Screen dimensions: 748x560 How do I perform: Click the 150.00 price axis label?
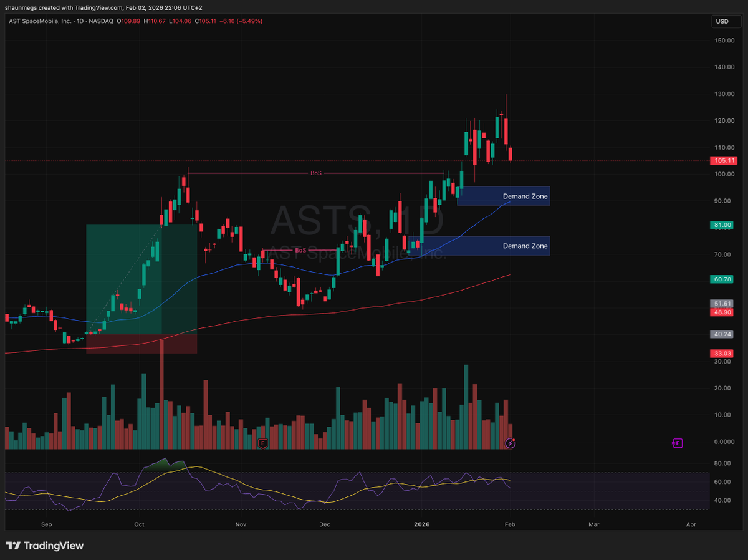point(724,40)
